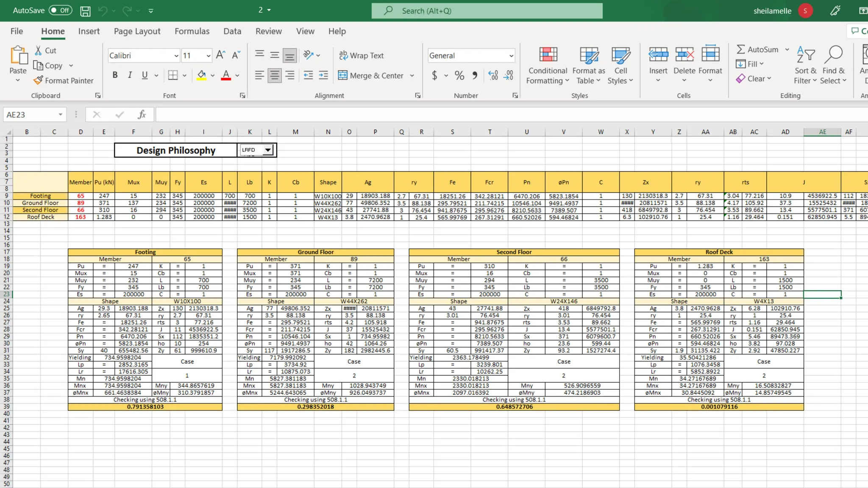This screenshot has width=868, height=488.
Task: Expand the General number format dropdown
Action: click(x=511, y=56)
